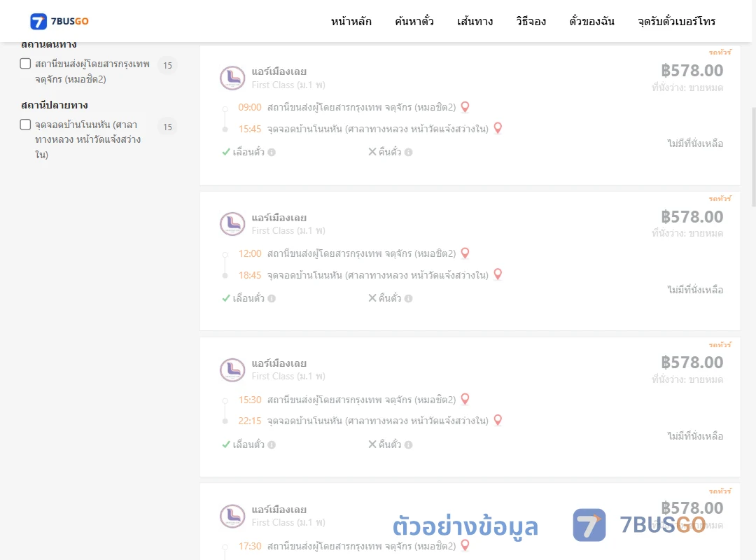Click operator logo on 09:00 trip card
The image size is (756, 560).
(x=232, y=78)
